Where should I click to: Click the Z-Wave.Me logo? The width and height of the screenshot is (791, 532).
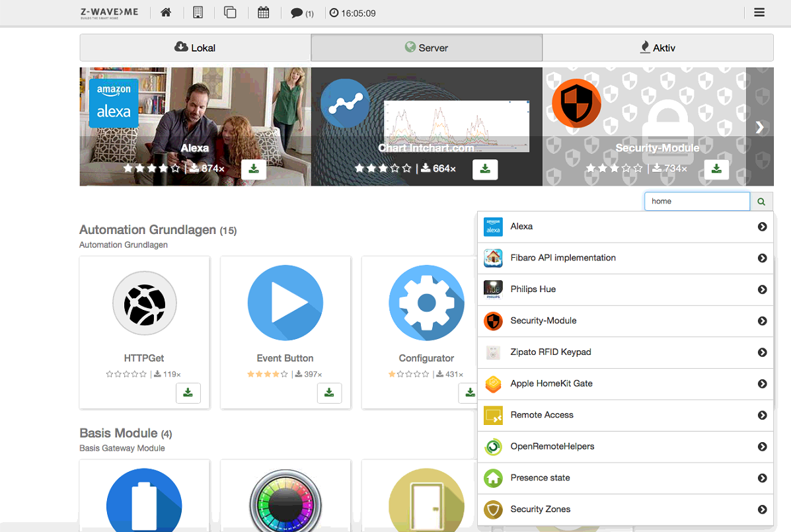tap(110, 13)
